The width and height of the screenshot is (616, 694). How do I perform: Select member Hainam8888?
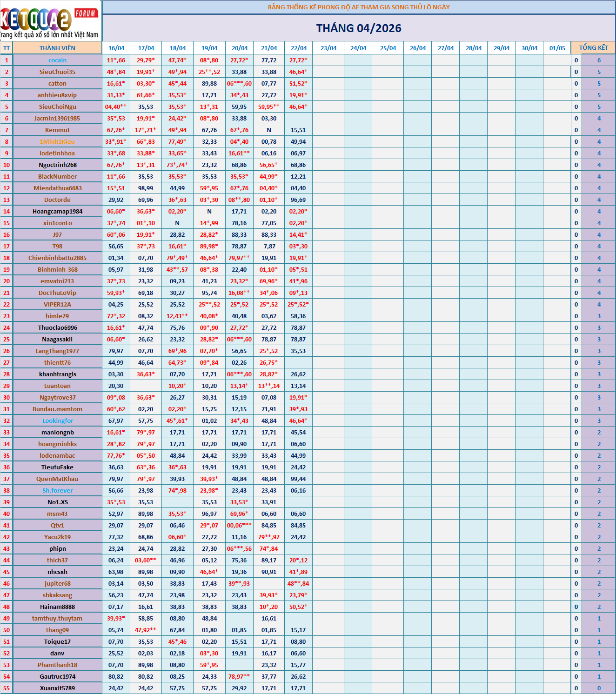pos(57,607)
